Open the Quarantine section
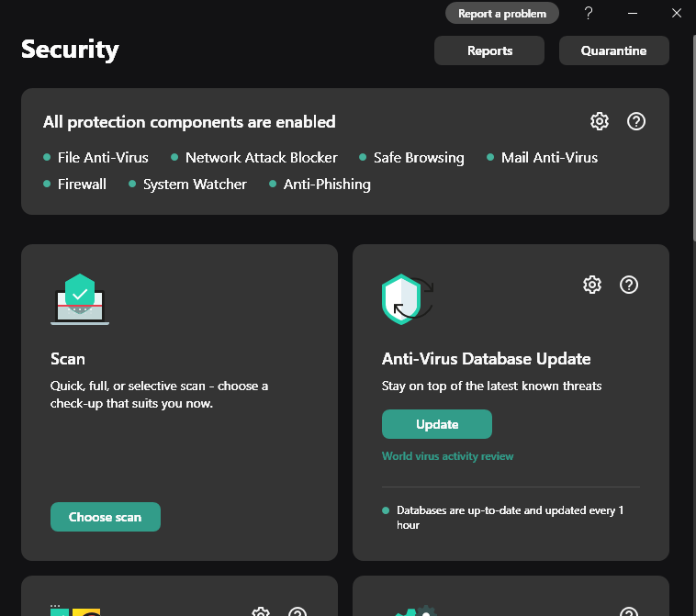This screenshot has height=616, width=696. click(x=613, y=51)
